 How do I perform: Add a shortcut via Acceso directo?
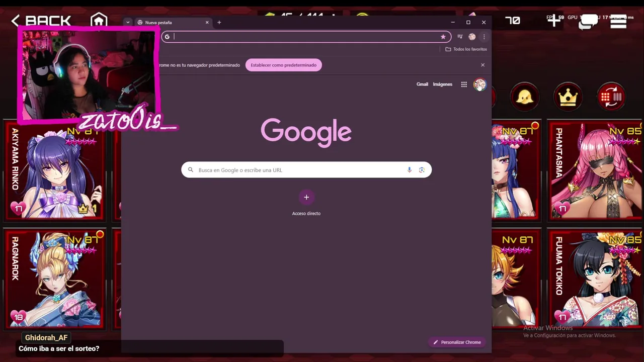[306, 203]
